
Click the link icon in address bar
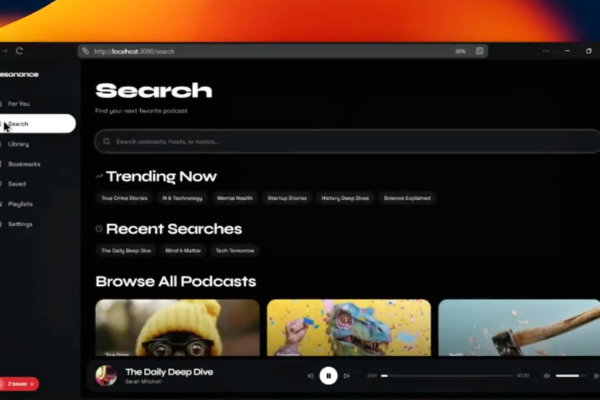[86, 51]
